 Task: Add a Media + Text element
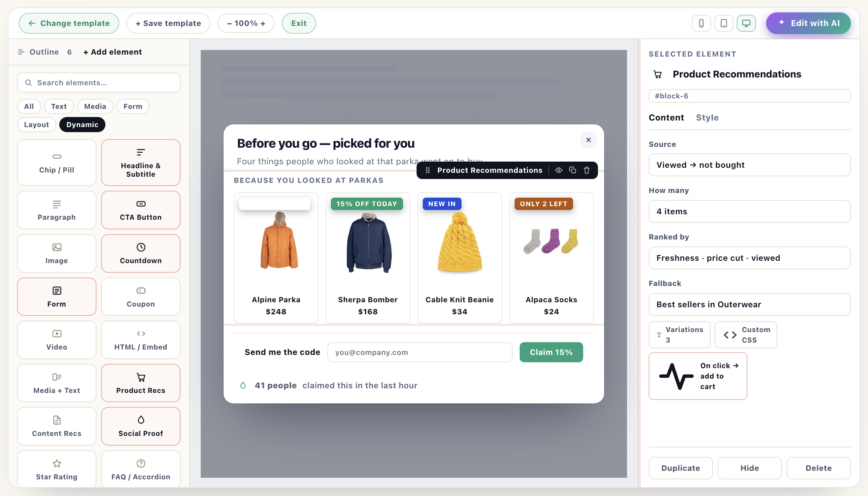57,383
